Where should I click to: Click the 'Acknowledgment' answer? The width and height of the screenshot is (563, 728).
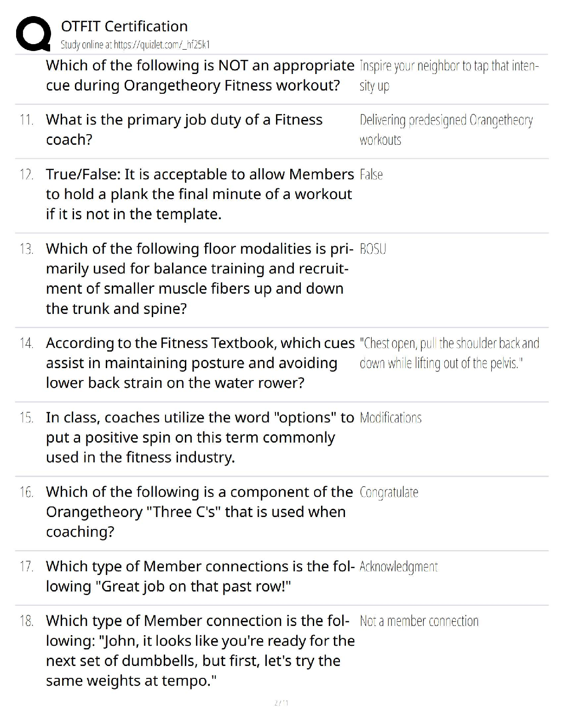pos(398,567)
